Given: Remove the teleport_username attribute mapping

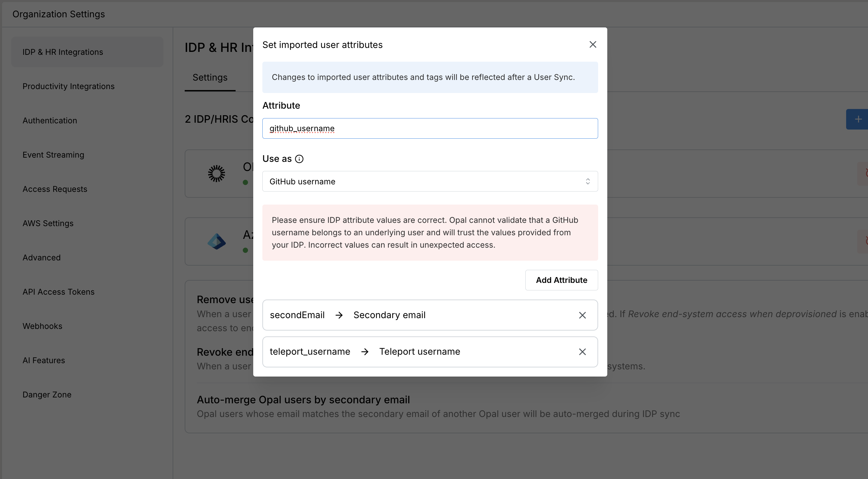Looking at the screenshot, I should coord(582,352).
